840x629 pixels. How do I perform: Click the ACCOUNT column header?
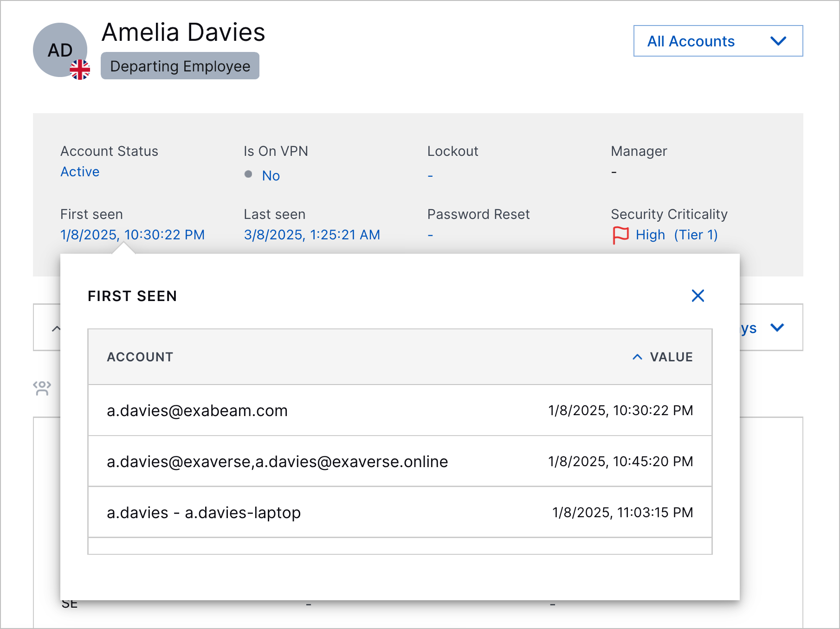140,357
